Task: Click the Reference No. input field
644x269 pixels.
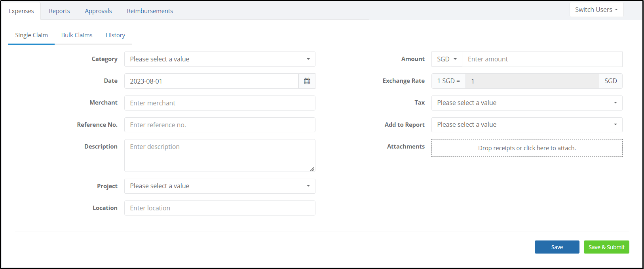Action: click(220, 125)
